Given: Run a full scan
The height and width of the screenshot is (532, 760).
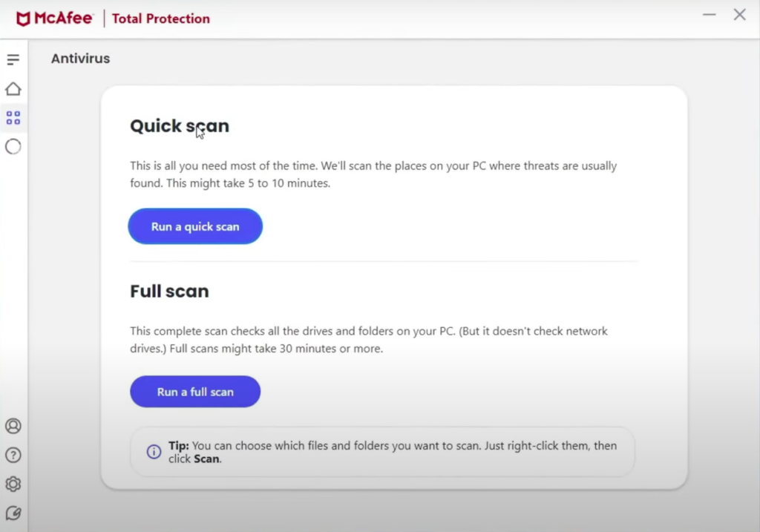Looking at the screenshot, I should 194,391.
